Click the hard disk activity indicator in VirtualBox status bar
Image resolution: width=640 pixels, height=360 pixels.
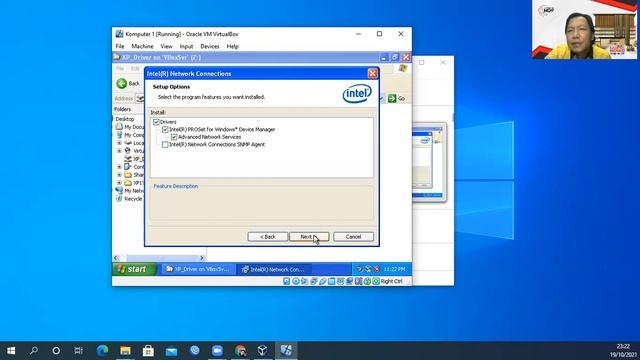[287, 281]
